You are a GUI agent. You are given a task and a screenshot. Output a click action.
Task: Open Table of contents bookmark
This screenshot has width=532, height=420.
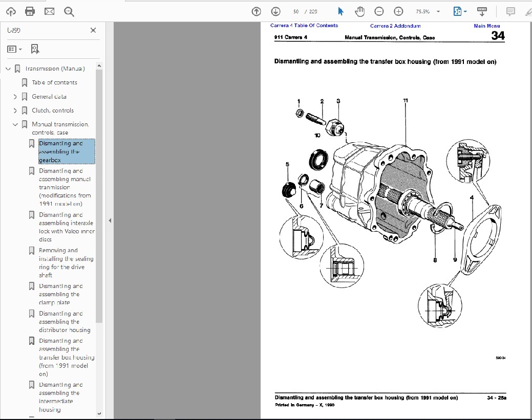click(x=54, y=82)
